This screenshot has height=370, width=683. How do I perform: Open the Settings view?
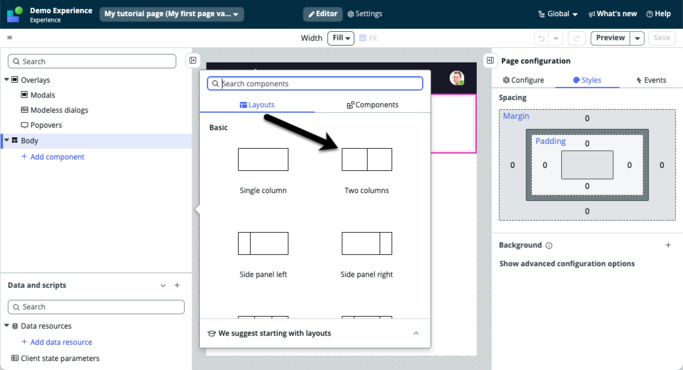click(x=365, y=14)
